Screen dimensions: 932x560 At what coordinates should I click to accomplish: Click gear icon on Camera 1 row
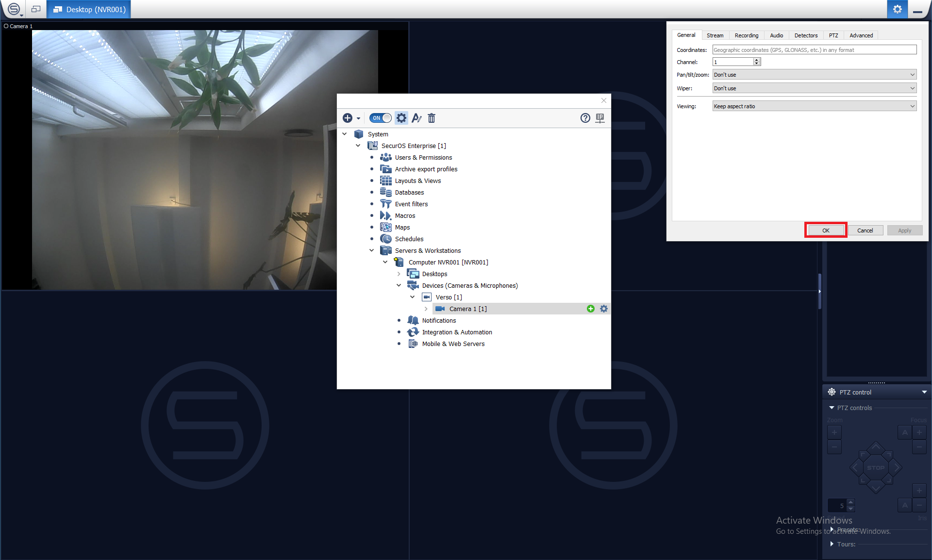[604, 309]
